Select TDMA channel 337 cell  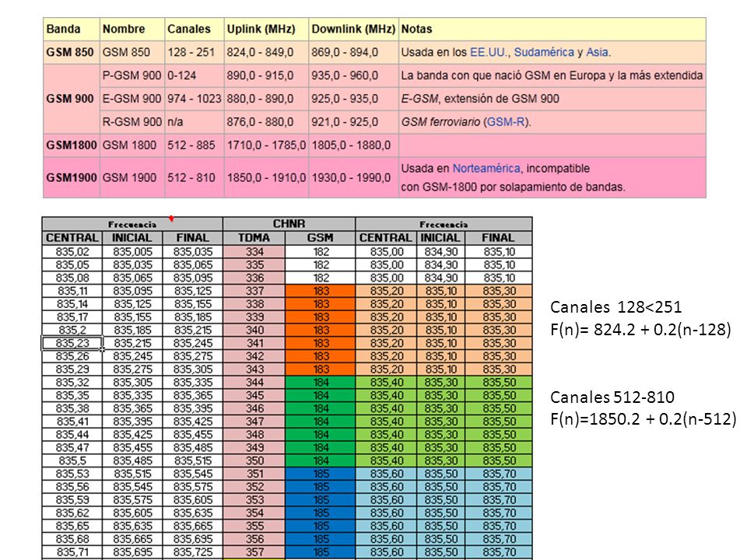pos(254,291)
